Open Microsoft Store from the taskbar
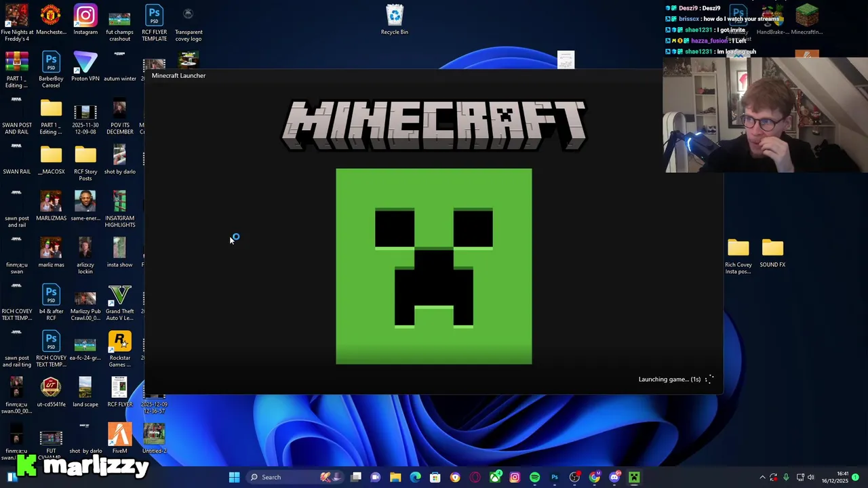868x488 pixels. pyautogui.click(x=435, y=477)
